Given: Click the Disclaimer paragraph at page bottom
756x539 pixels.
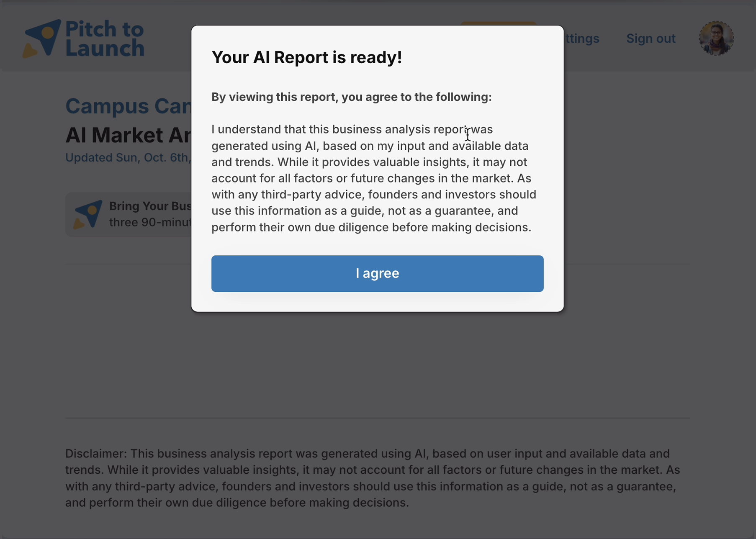Looking at the screenshot, I should click(x=373, y=478).
